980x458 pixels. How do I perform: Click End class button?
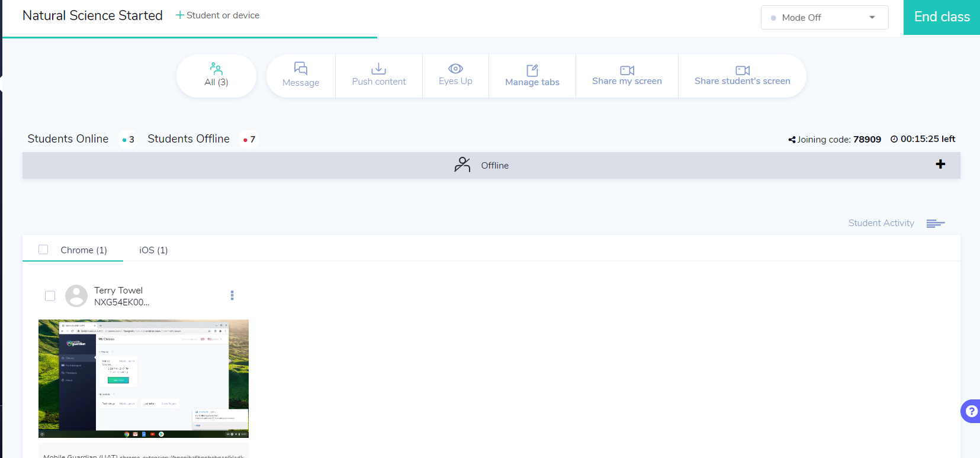[x=942, y=17]
